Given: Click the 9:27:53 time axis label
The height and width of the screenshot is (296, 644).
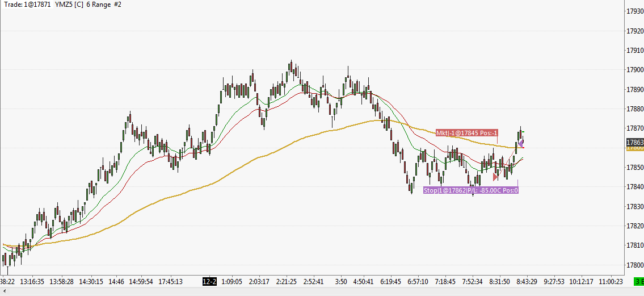Looking at the screenshot, I should click(554, 282).
